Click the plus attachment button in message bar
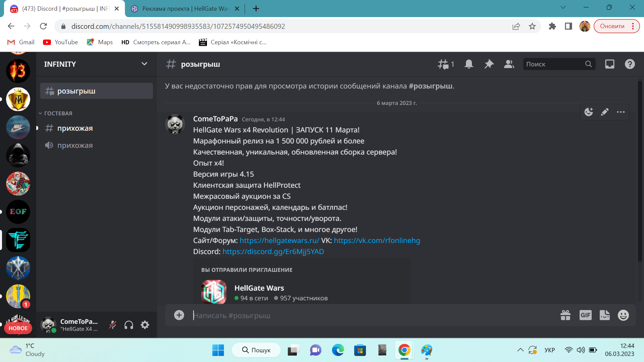644x362 pixels. (179, 315)
